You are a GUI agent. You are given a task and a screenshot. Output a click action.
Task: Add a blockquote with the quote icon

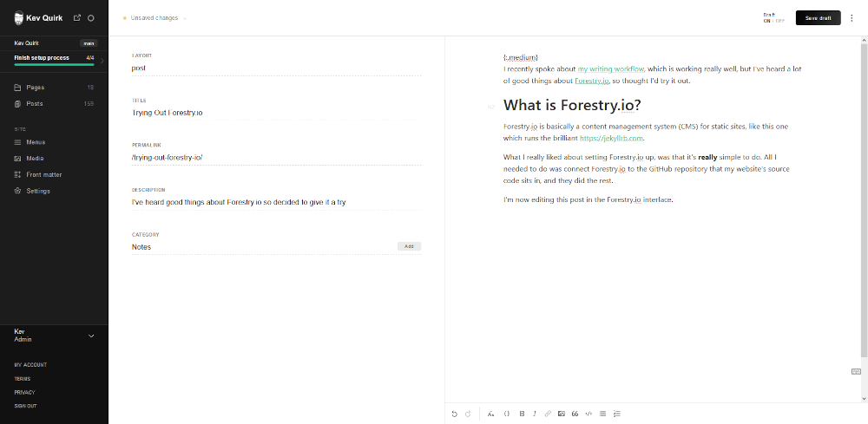click(x=575, y=414)
